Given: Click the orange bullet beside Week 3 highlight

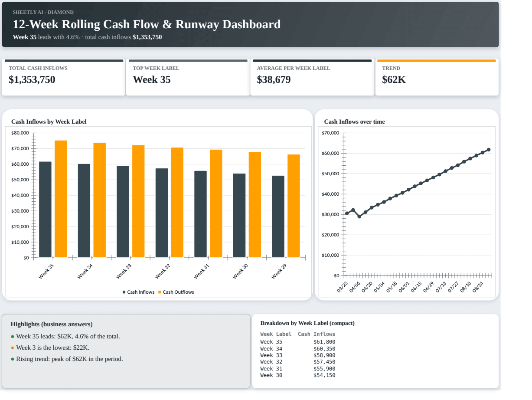Looking at the screenshot, I should pos(13,348).
